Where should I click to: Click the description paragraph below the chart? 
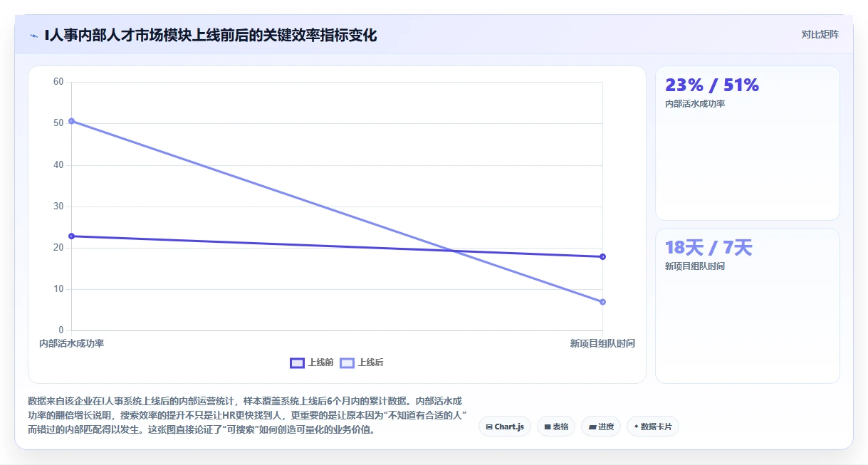[x=247, y=415]
